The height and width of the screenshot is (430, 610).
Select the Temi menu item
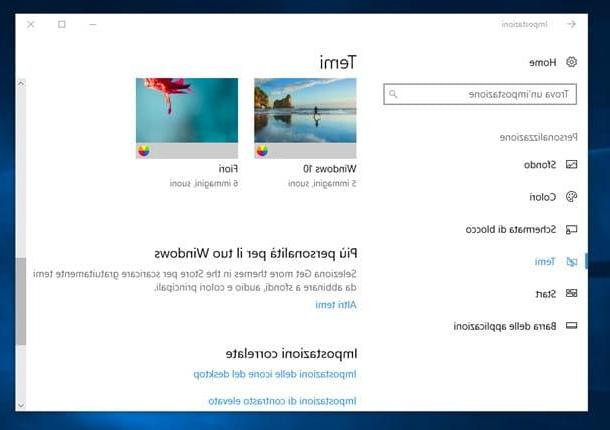545,262
